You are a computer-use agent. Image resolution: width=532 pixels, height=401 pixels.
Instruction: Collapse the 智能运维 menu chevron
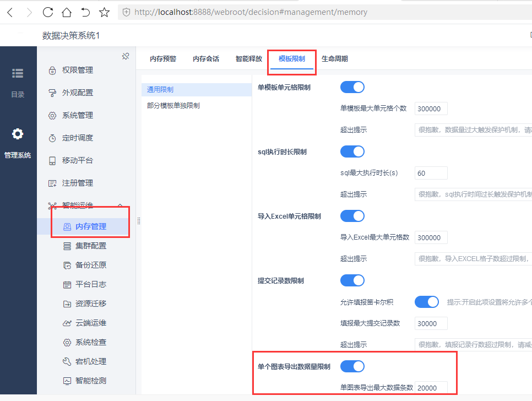tap(120, 205)
